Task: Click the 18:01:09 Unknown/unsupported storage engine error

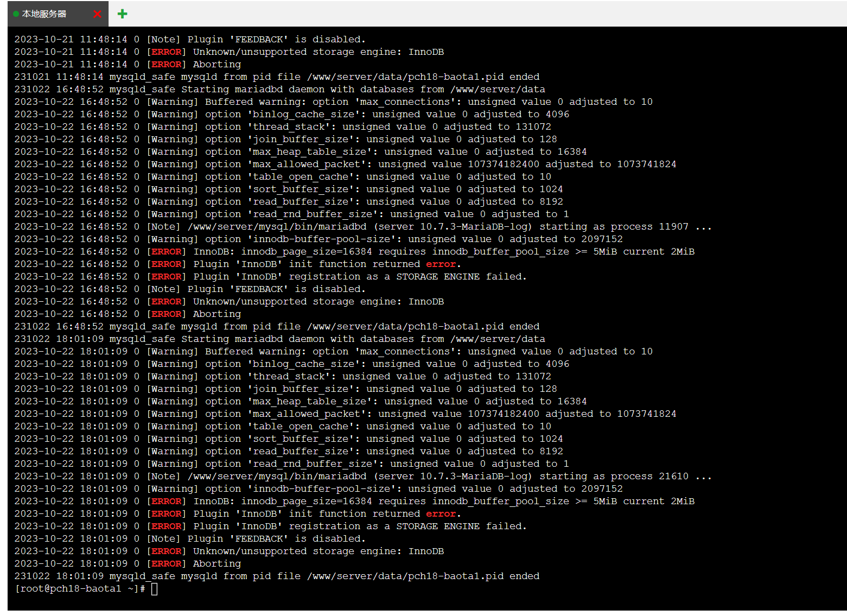Action: pyautogui.click(x=229, y=551)
